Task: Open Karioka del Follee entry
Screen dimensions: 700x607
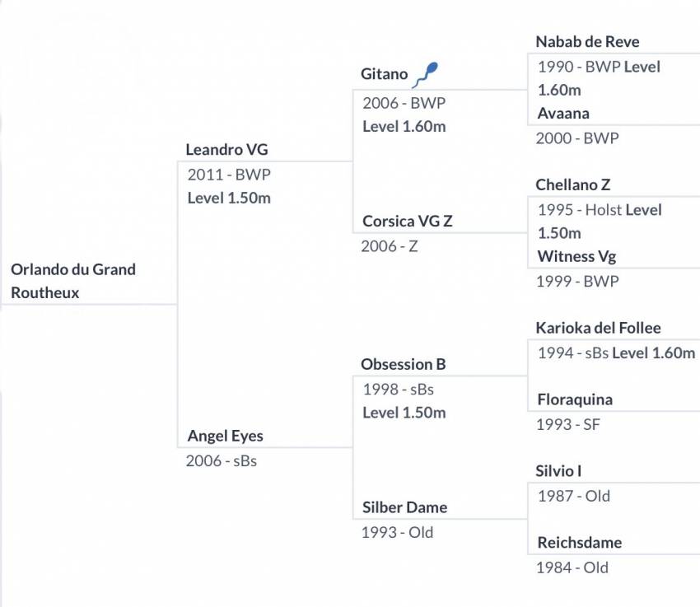Action: 598,328
